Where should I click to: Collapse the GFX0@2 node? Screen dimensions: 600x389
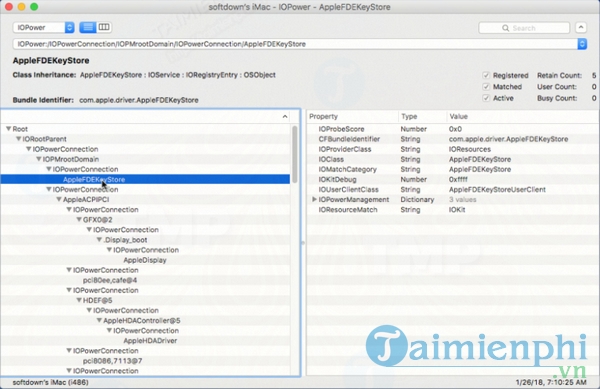79,220
